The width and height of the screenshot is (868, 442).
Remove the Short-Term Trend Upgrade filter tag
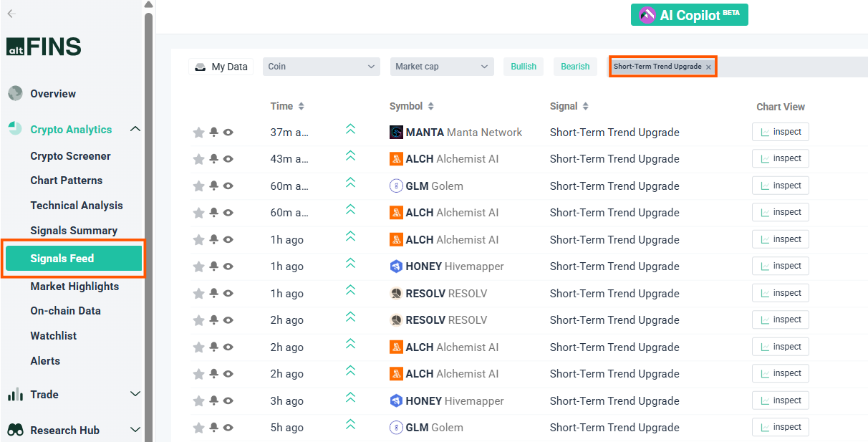[708, 67]
